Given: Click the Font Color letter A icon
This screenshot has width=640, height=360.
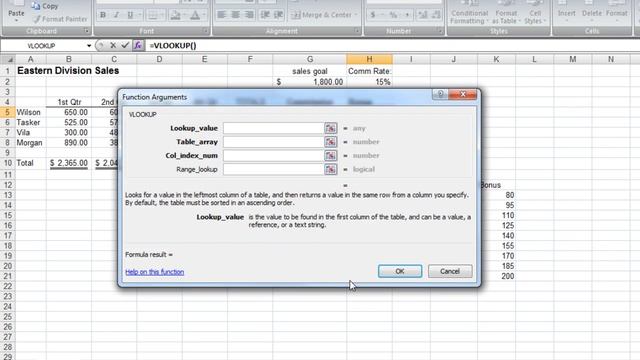Looking at the screenshot, I should point(195,15).
